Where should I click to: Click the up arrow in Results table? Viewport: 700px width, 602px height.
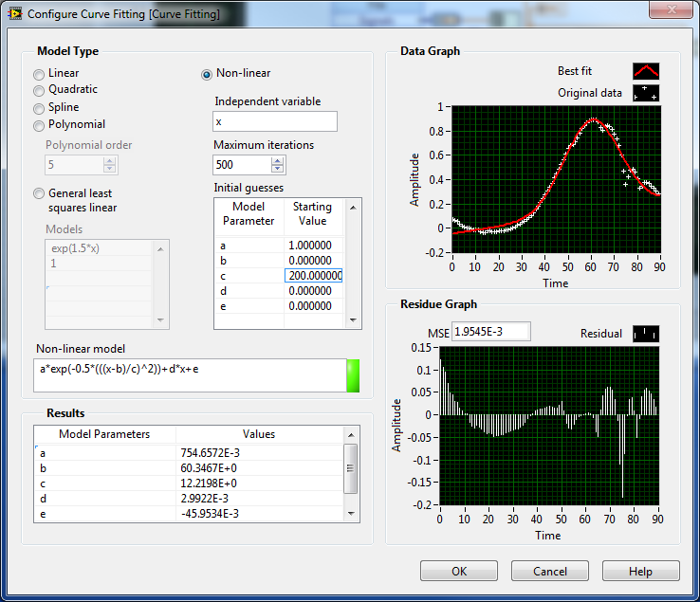pyautogui.click(x=351, y=435)
